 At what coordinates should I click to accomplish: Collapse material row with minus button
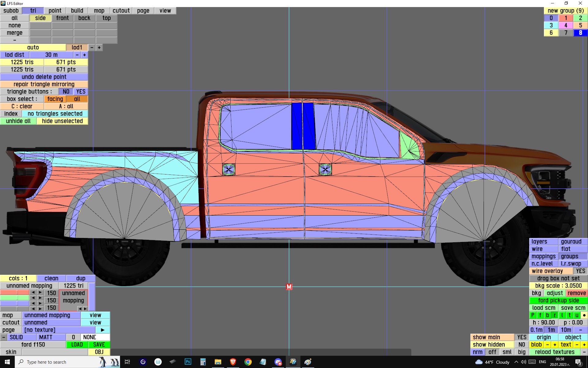(x=3, y=337)
